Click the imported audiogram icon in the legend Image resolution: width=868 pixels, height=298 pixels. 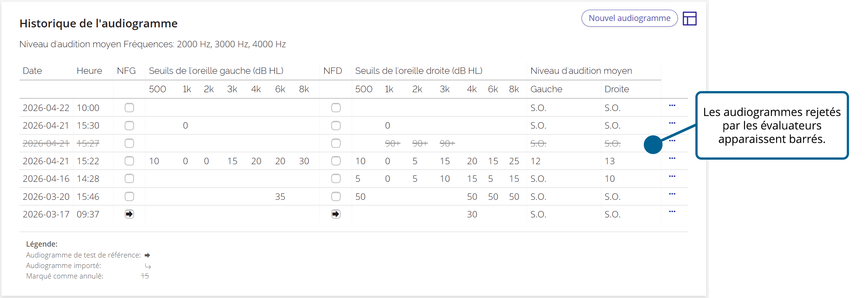point(148,266)
